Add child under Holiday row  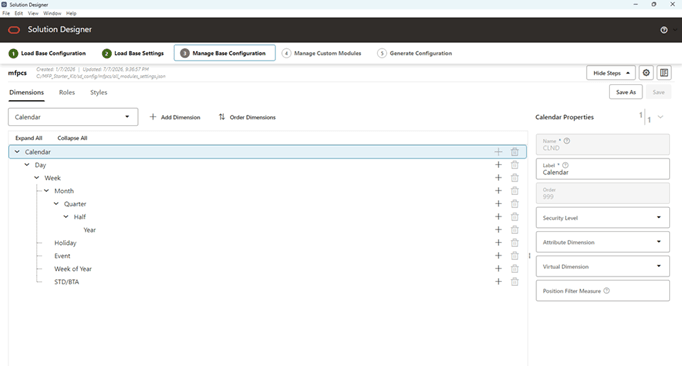(x=498, y=242)
